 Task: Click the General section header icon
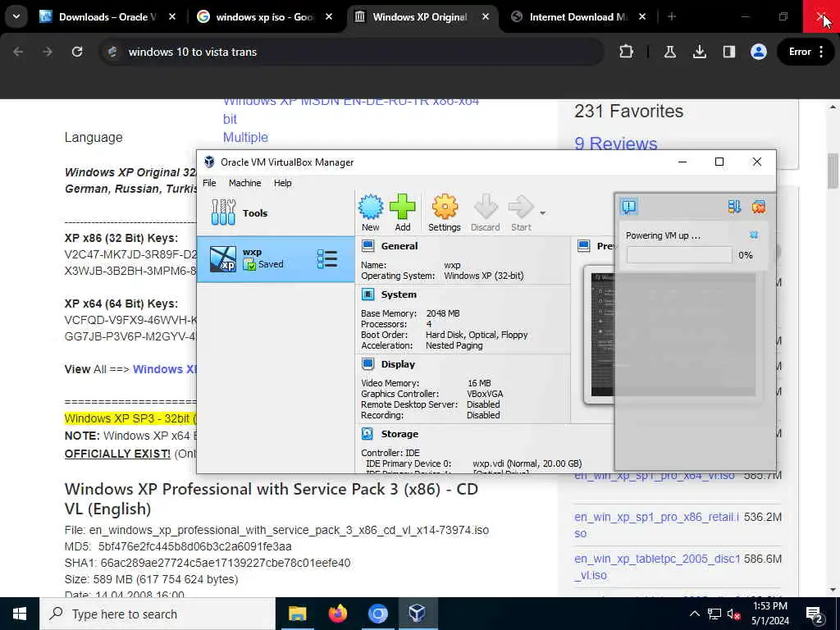coord(367,246)
